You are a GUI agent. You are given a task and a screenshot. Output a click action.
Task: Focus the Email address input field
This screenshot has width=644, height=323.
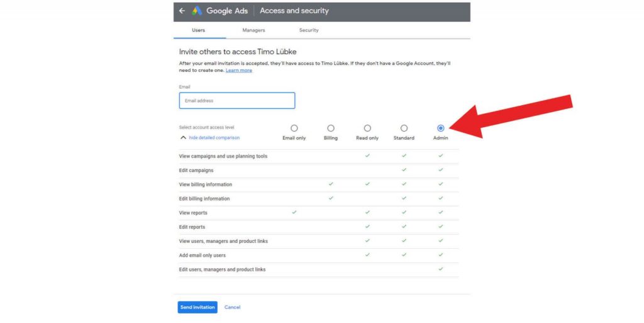click(x=237, y=101)
